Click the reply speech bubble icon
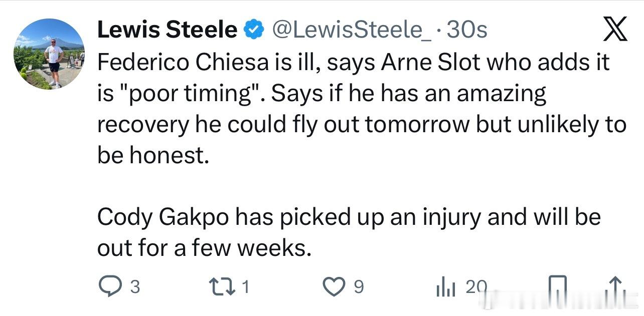 [x=109, y=286]
